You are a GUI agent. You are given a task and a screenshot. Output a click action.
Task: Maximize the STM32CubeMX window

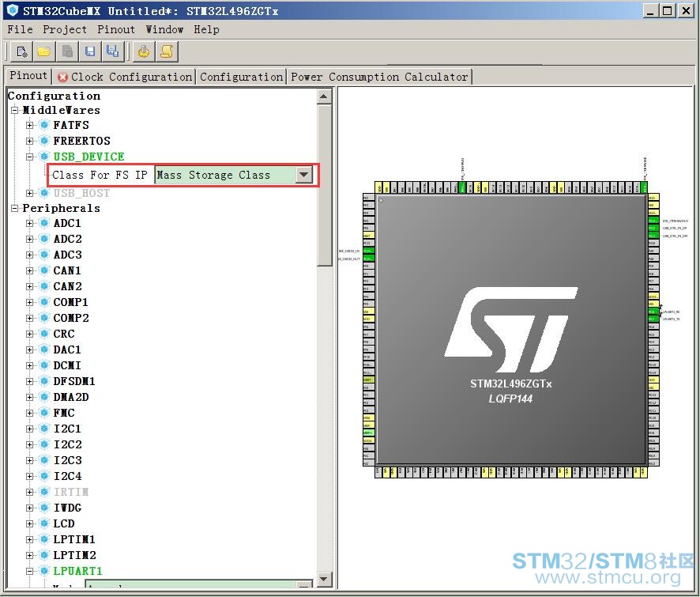coord(668,10)
